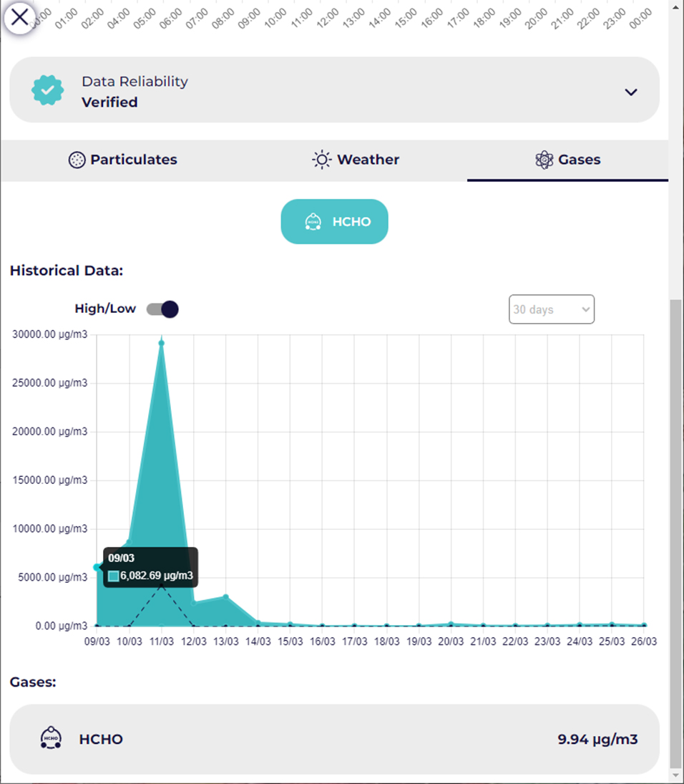Switch to the Particulates tab
The height and width of the screenshot is (784, 684).
(123, 160)
